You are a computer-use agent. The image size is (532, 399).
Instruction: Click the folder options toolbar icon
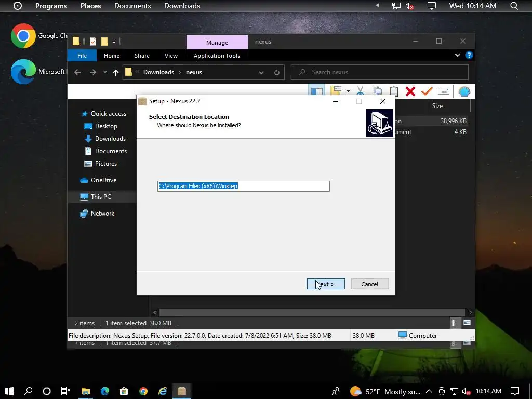click(x=336, y=90)
